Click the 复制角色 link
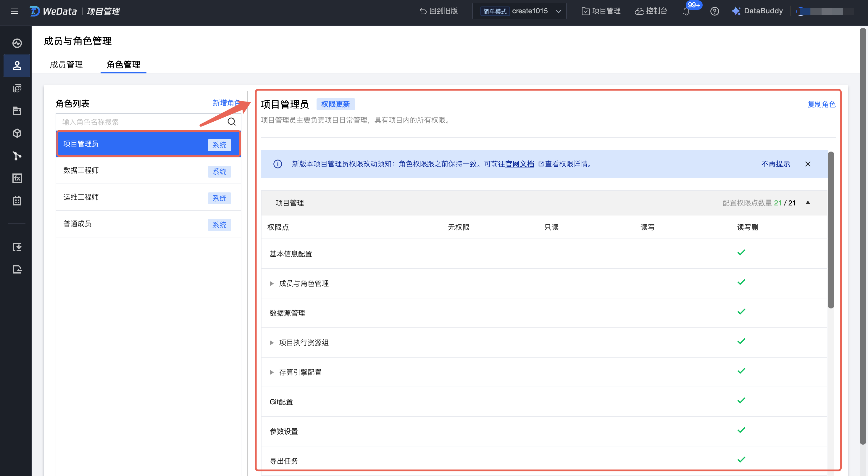The image size is (868, 476). point(821,104)
